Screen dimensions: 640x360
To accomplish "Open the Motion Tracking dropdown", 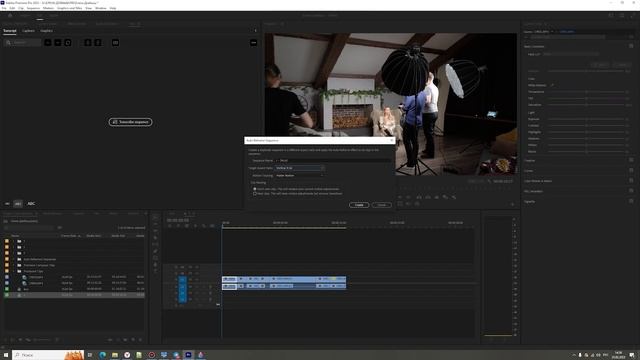I will [x=300, y=176].
